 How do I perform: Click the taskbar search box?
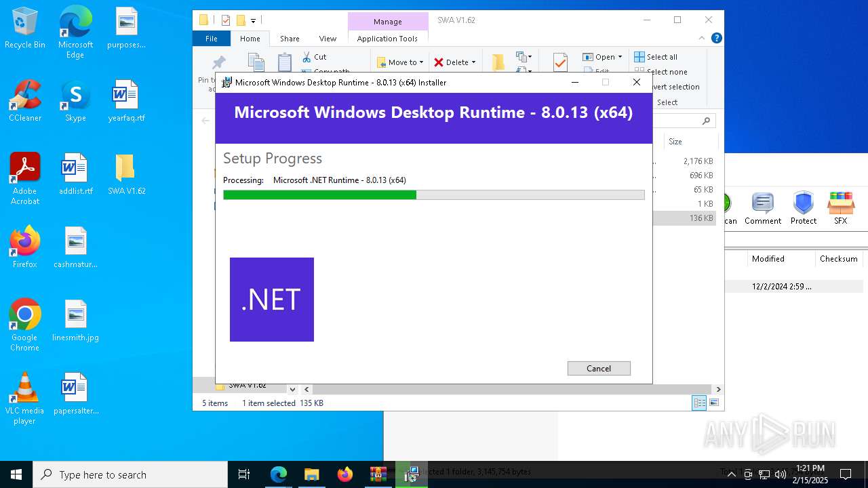[x=130, y=474]
